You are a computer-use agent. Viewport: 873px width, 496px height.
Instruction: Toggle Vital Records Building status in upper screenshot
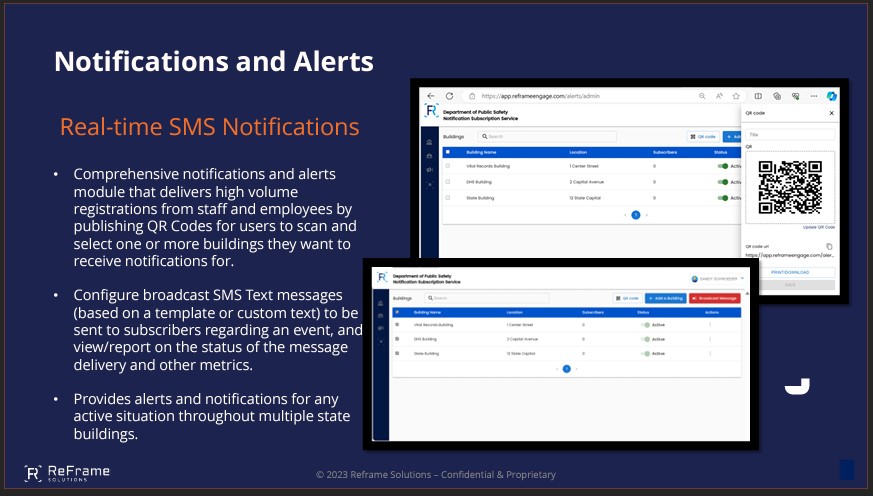(x=723, y=166)
